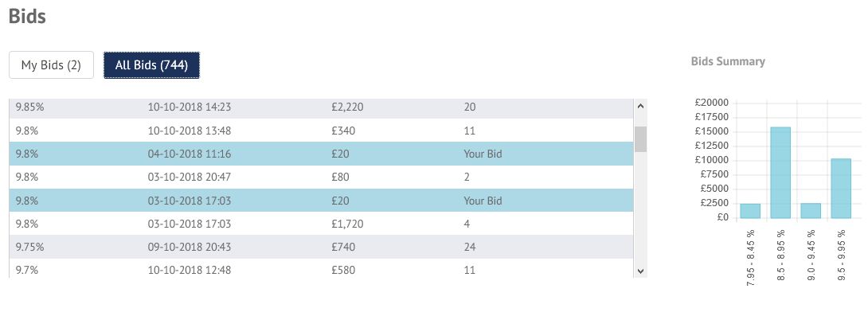Click the £80 bid from 03-10-2018 20:47
Screen dimensions: 868x312
[321, 177]
